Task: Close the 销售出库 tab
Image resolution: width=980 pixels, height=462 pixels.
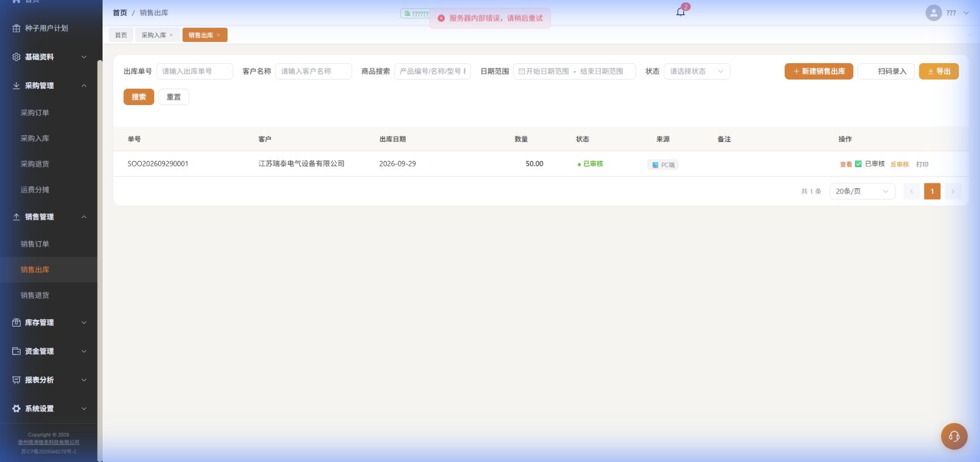Action: [218, 35]
